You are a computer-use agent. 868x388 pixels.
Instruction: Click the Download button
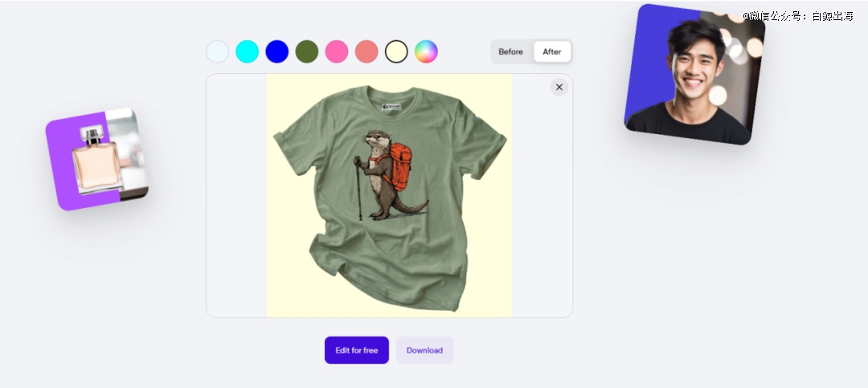point(424,350)
